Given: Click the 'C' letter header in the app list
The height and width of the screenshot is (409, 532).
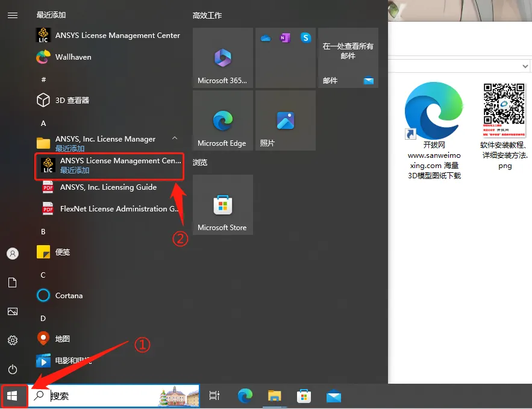Looking at the screenshot, I should pos(43,275).
